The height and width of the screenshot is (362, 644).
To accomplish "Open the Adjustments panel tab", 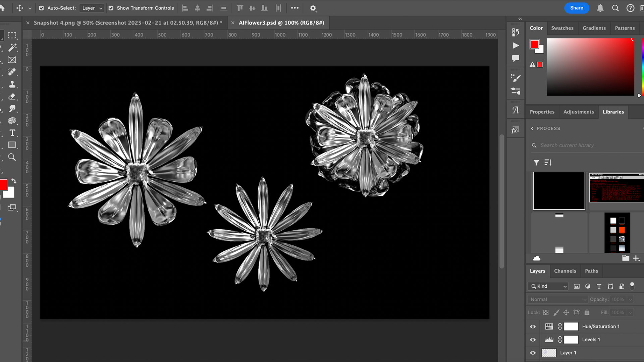I will point(579,112).
